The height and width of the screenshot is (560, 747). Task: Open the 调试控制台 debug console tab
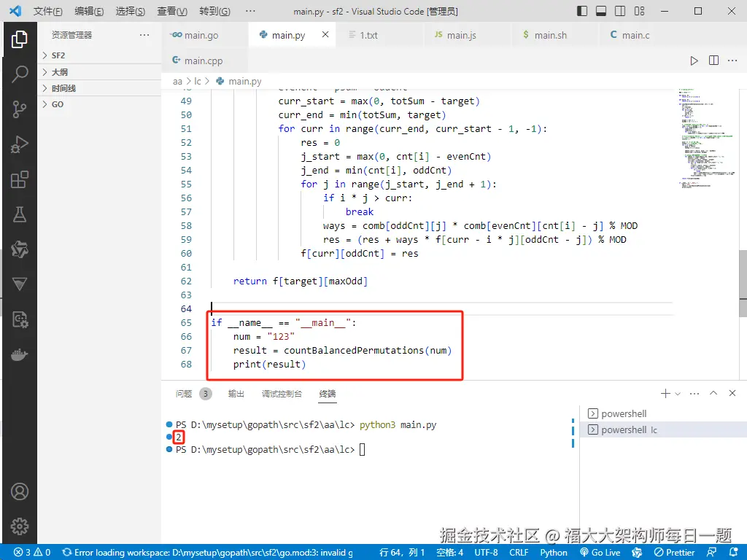point(282,394)
